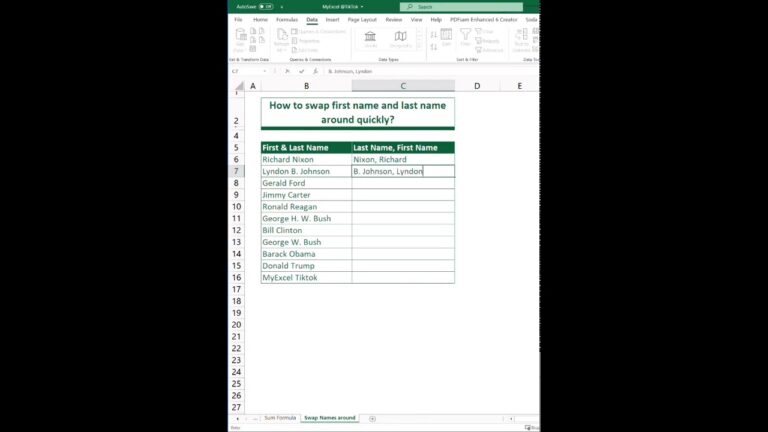Click the Get Data icon

(x=240, y=40)
